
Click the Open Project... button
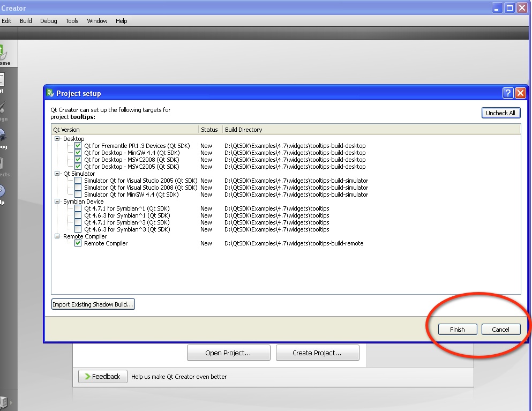(228, 353)
